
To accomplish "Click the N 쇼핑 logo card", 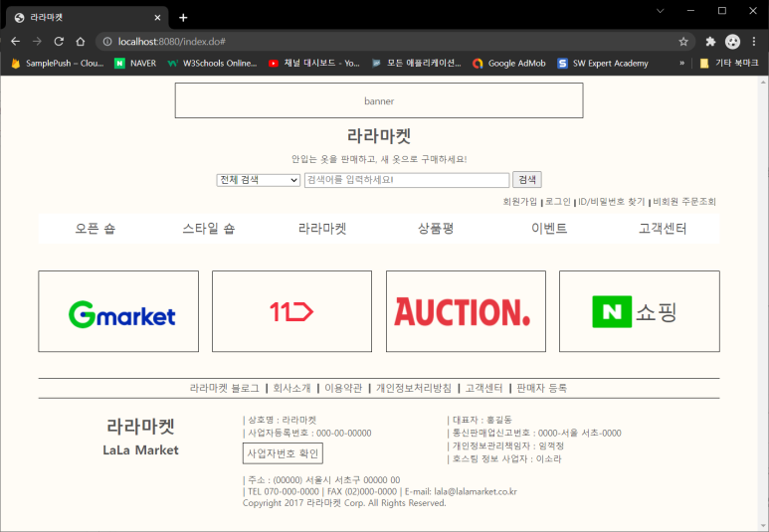I will (640, 311).
